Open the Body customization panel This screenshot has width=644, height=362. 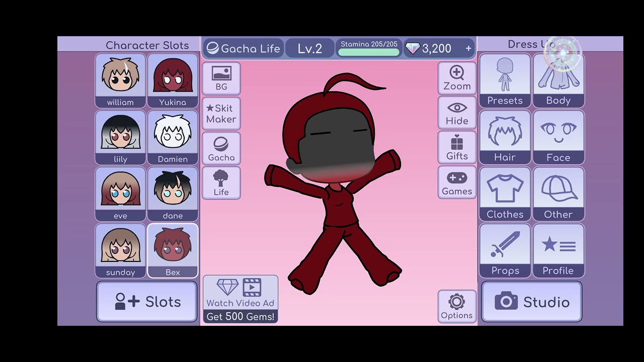click(558, 81)
